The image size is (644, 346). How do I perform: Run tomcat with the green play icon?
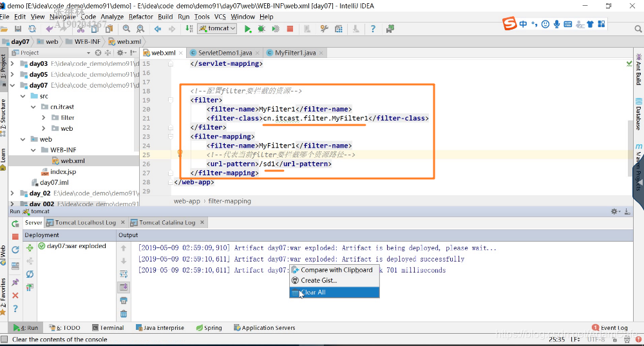coord(248,29)
